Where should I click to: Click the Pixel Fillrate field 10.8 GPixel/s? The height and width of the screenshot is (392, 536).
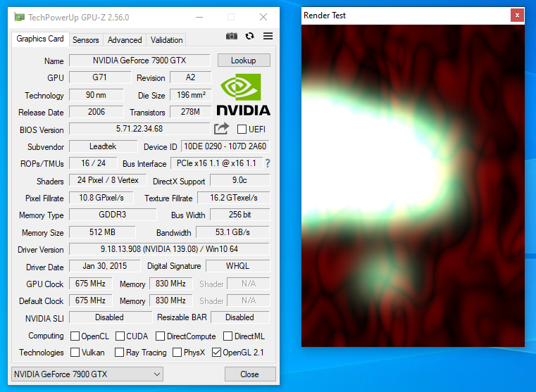[101, 198]
